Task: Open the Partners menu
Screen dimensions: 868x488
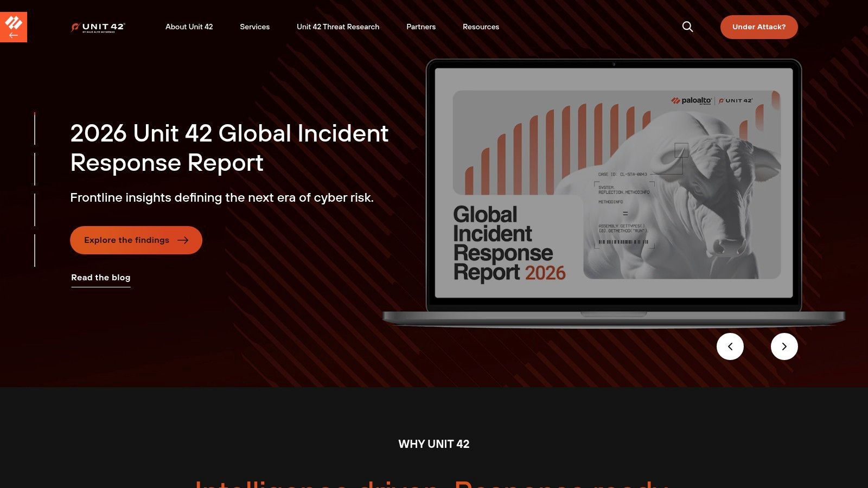Action: click(421, 27)
